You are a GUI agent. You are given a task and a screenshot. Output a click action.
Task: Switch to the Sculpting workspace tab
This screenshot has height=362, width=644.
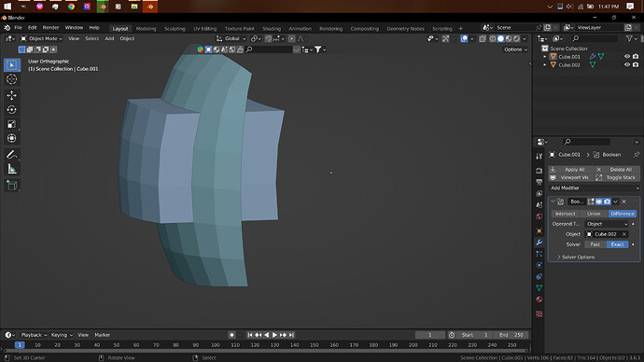175,29
